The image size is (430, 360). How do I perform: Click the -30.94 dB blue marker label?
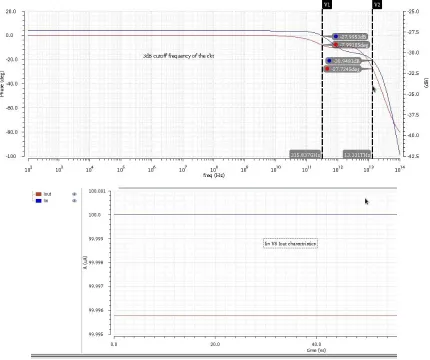(344, 61)
